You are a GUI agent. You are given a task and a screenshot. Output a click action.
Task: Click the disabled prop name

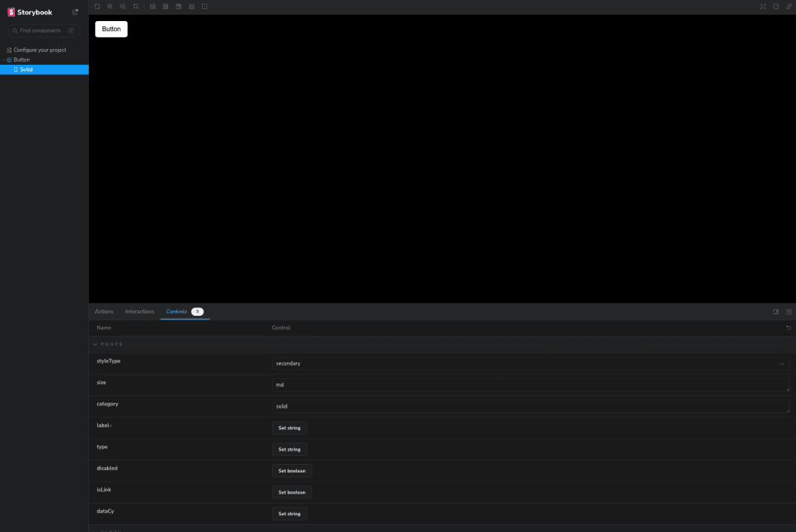click(x=107, y=468)
